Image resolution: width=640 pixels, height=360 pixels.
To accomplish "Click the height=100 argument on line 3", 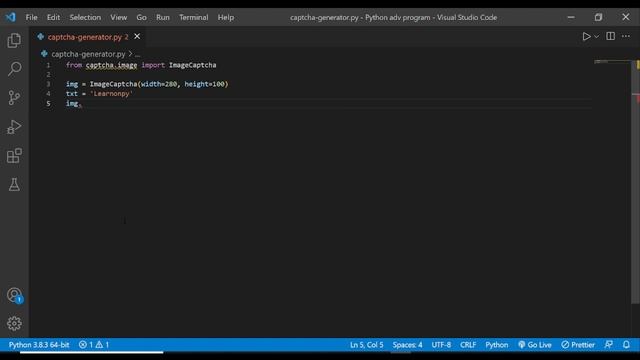I will click(204, 84).
